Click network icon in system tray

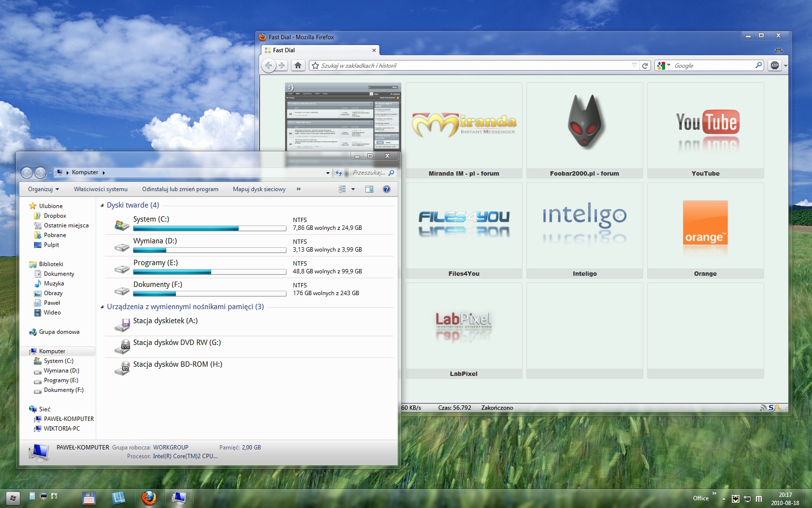click(x=747, y=499)
